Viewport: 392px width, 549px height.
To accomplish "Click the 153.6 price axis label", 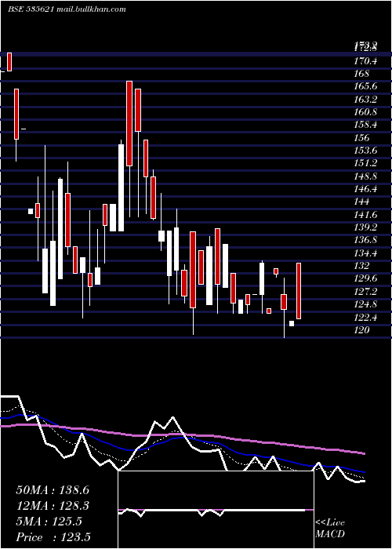I will click(x=365, y=151).
